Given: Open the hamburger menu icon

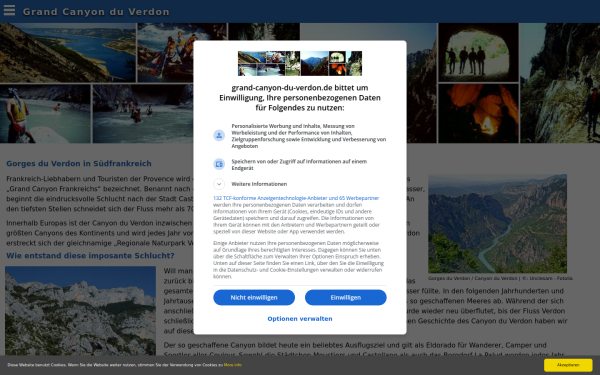Looking at the screenshot, I should click(9, 10).
